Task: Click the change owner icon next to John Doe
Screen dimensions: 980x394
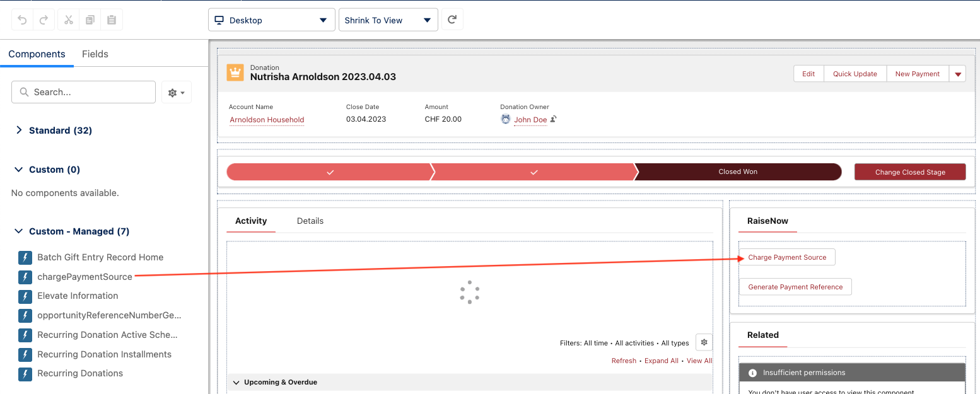Action: (553, 119)
